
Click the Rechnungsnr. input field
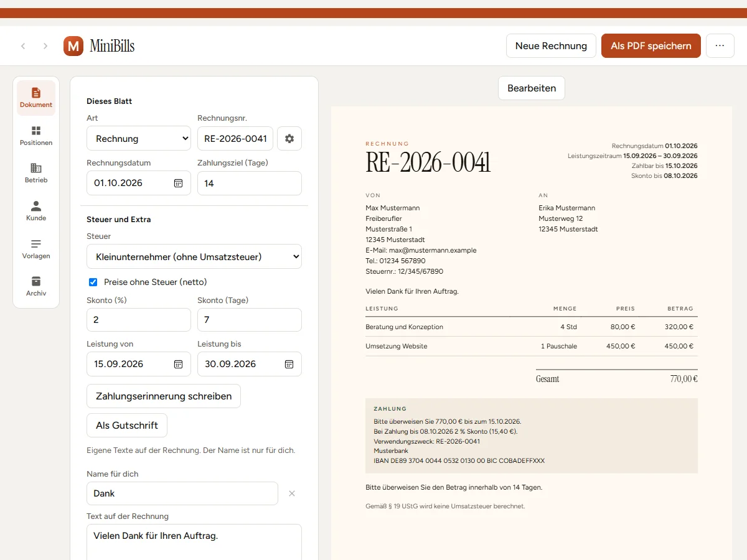pos(235,139)
